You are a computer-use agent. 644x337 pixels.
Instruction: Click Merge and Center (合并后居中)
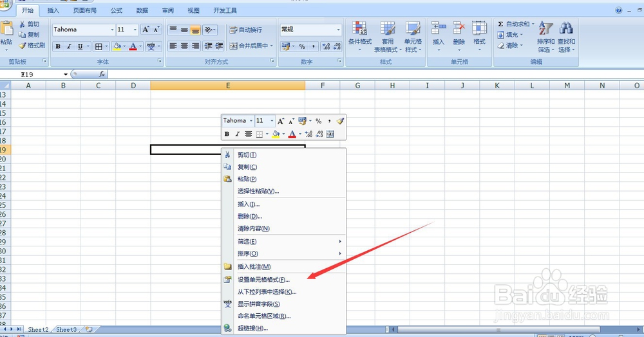(249, 46)
